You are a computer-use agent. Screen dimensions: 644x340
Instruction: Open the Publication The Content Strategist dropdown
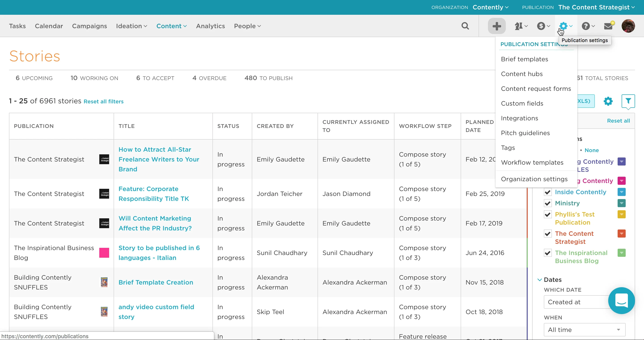point(597,7)
